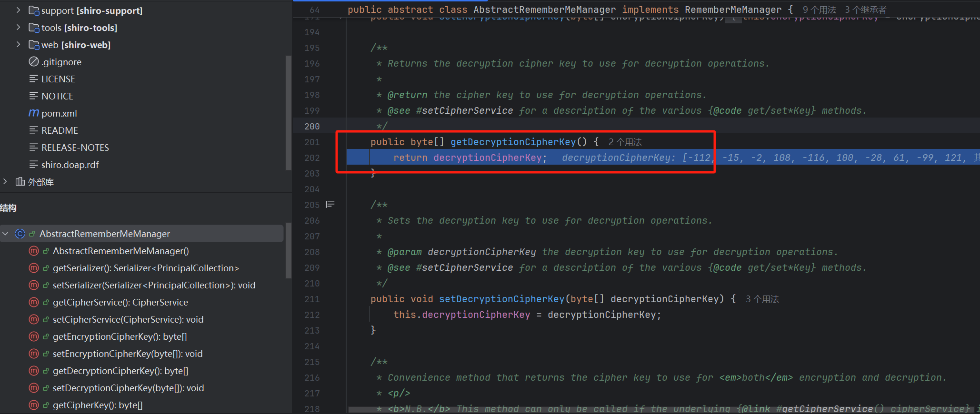Click the LICENSE text file icon
This screenshot has height=414, width=980.
pyautogui.click(x=34, y=79)
